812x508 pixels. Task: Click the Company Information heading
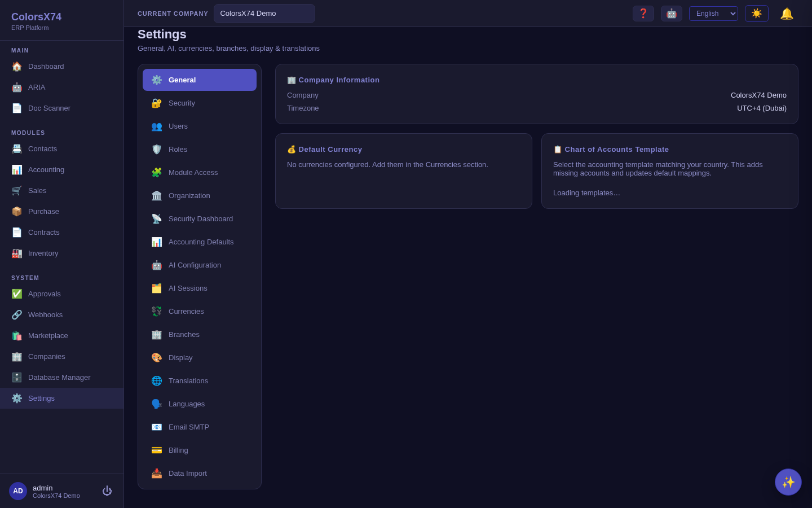333,80
